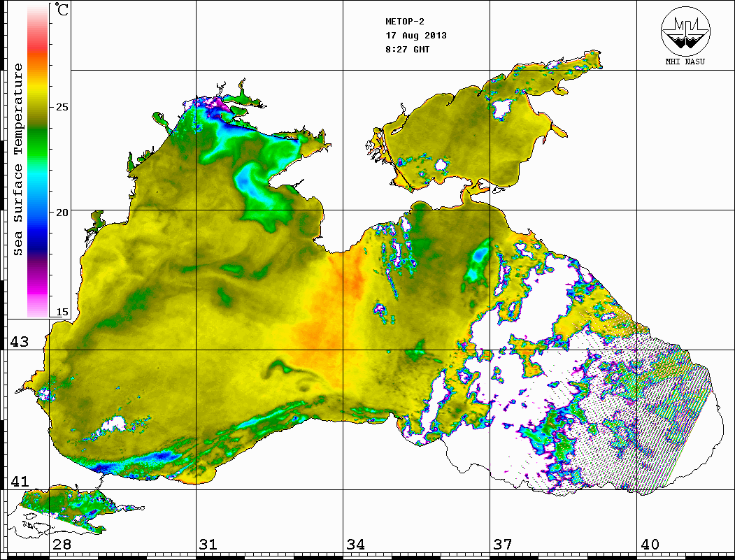This screenshot has width=735, height=560.
Task: Click longitude label 31
Action: 208,544
